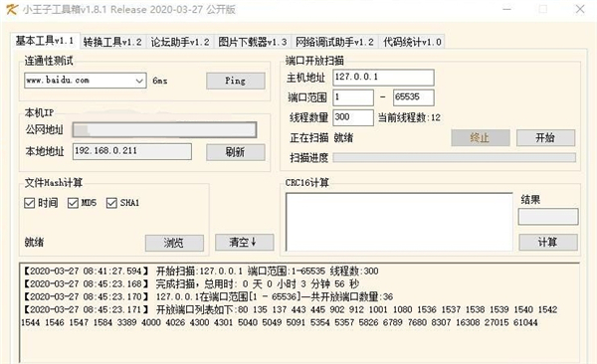Click the 公网地址 field
This screenshot has width=597, height=364.
[164, 130]
